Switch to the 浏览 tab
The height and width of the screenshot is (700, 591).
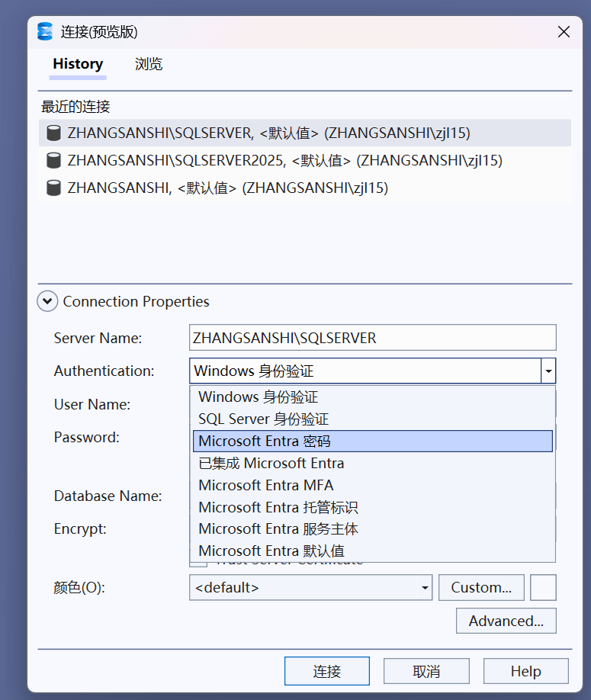[149, 64]
